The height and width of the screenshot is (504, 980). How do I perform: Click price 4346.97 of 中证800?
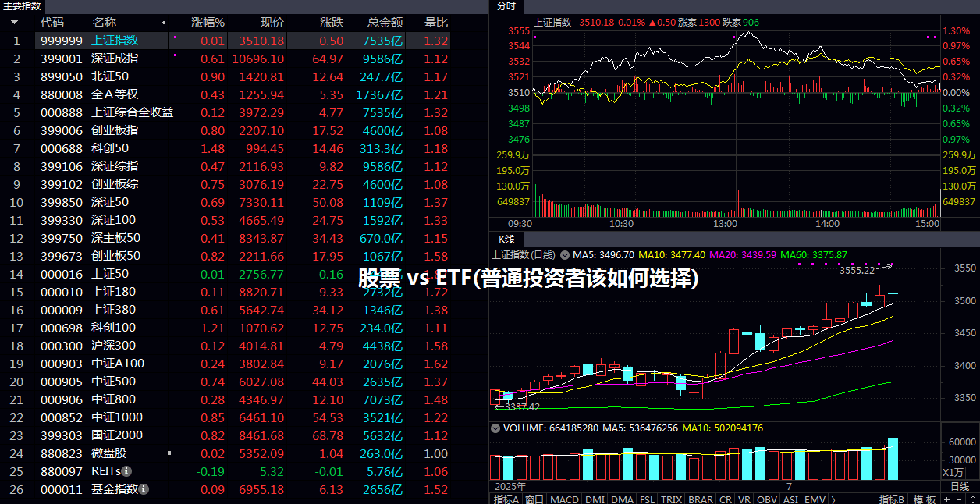(261, 399)
